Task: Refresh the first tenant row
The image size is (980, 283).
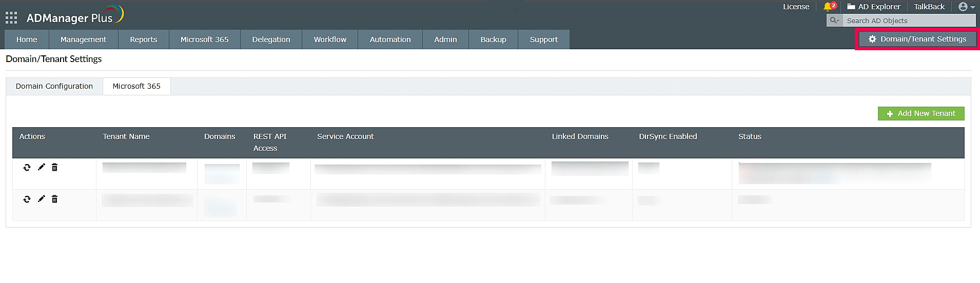Action: [x=27, y=167]
